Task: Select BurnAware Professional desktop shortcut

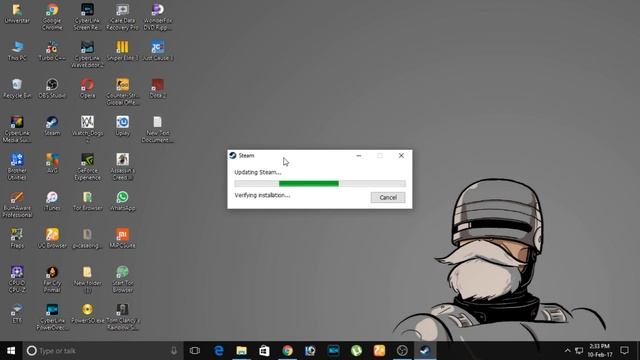Action: (17, 204)
